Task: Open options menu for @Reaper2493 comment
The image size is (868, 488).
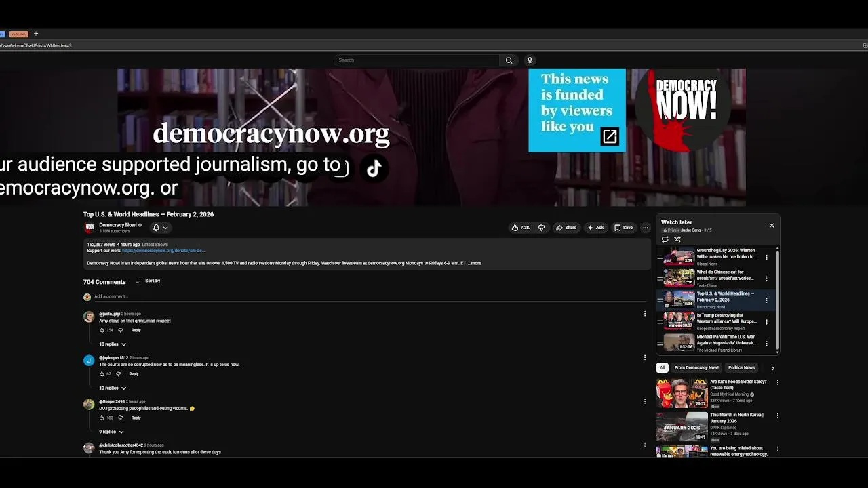Action: click(645, 401)
